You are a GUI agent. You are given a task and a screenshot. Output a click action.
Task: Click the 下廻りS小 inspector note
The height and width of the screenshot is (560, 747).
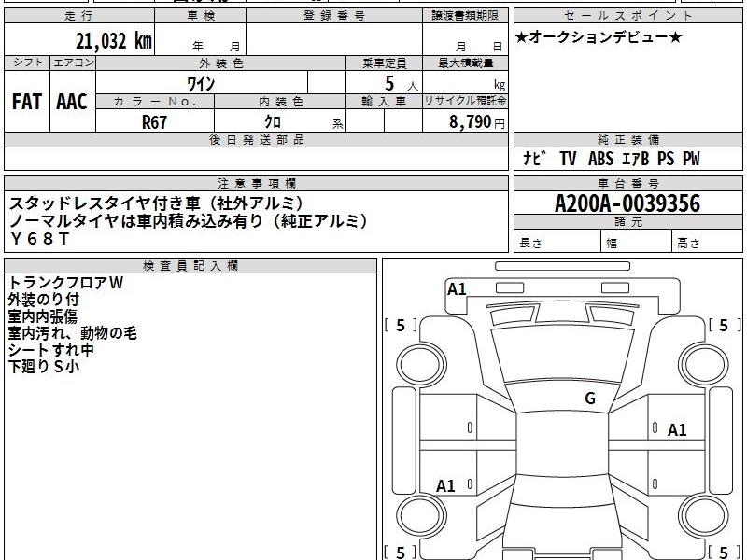(43, 367)
